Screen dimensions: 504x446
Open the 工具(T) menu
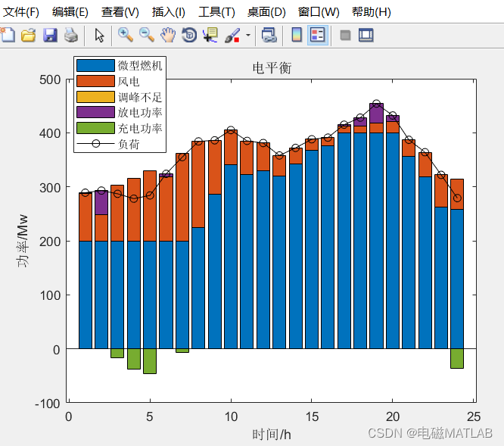tap(216, 12)
